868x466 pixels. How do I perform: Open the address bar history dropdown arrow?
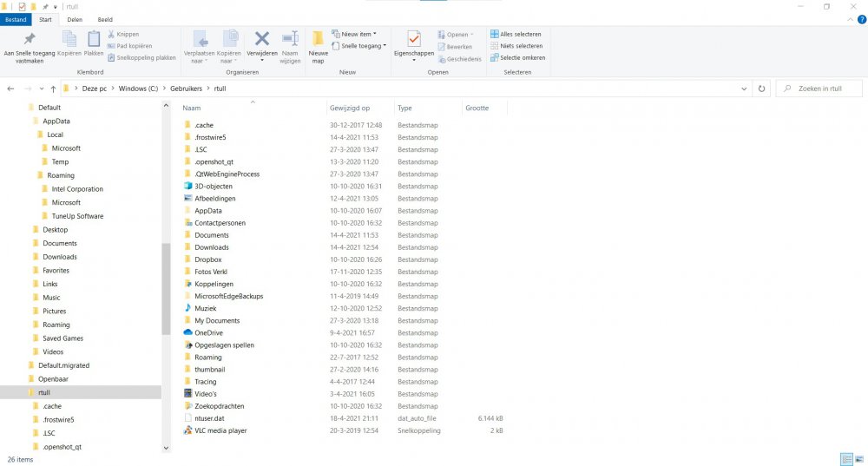742,89
